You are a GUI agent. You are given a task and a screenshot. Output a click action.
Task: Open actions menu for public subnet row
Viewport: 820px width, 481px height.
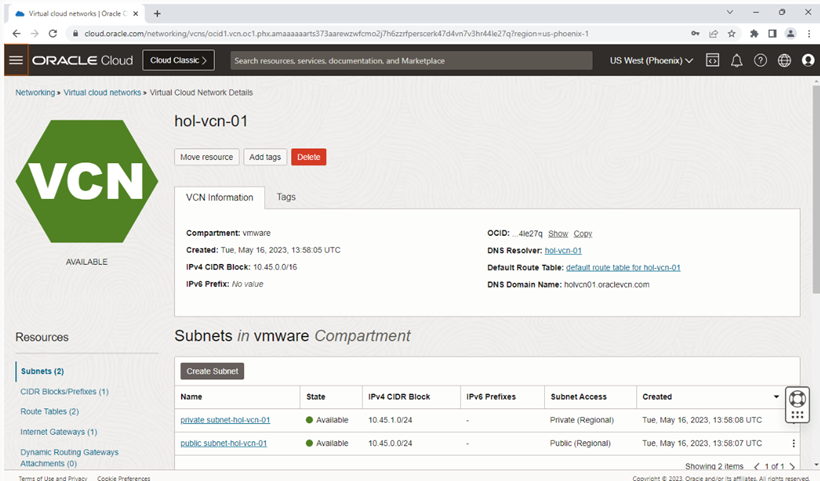(x=793, y=443)
